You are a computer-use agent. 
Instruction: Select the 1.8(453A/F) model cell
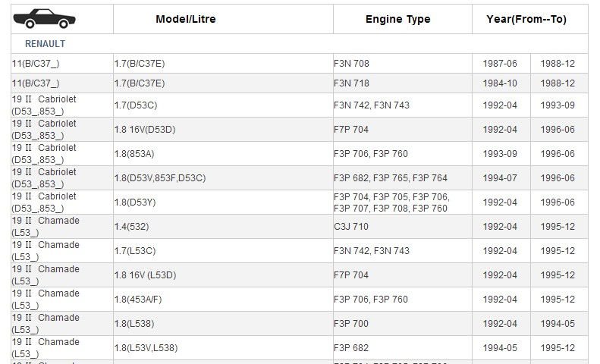(x=138, y=300)
